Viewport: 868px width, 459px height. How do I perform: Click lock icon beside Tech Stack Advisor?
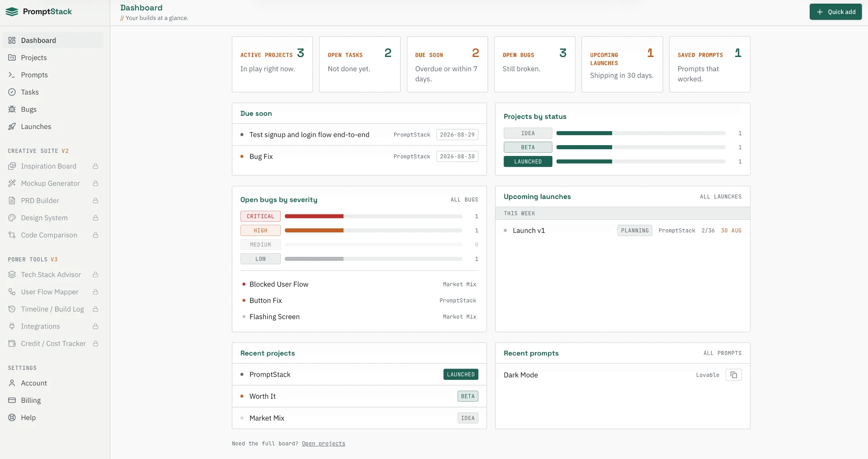point(95,274)
